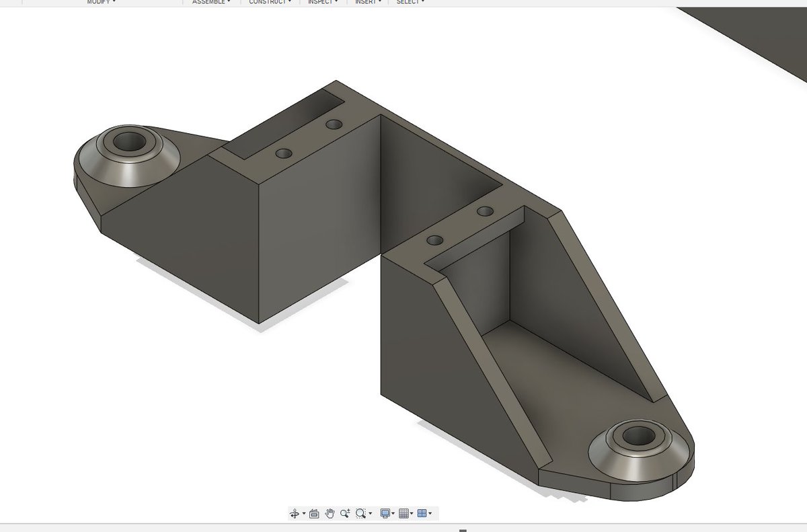Open the Grid and Snaps dropdown

pos(406,514)
